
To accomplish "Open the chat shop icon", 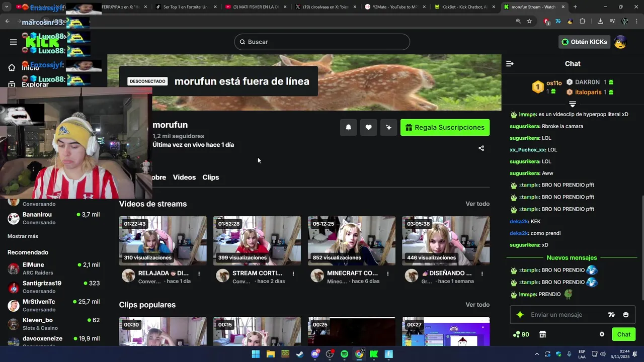I will pos(542,334).
